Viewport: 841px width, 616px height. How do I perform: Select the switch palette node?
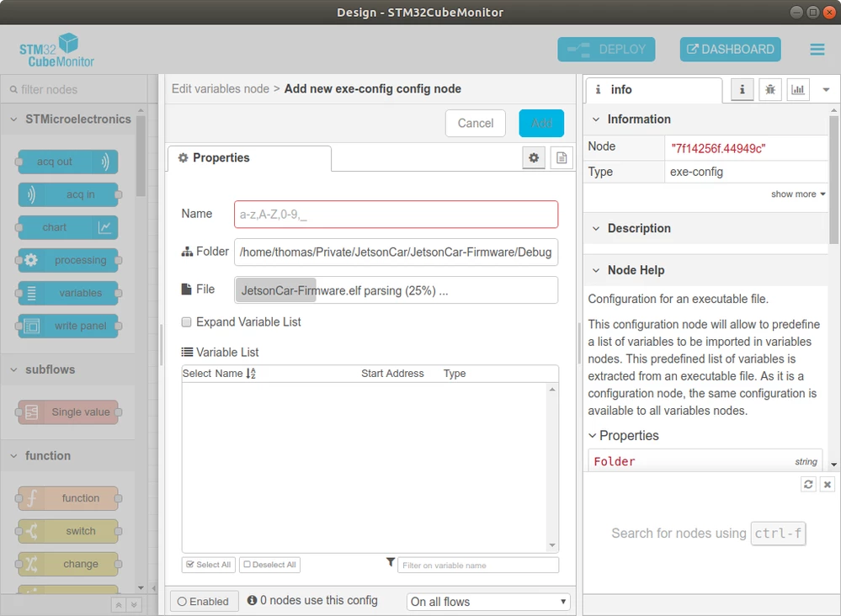[x=68, y=531]
